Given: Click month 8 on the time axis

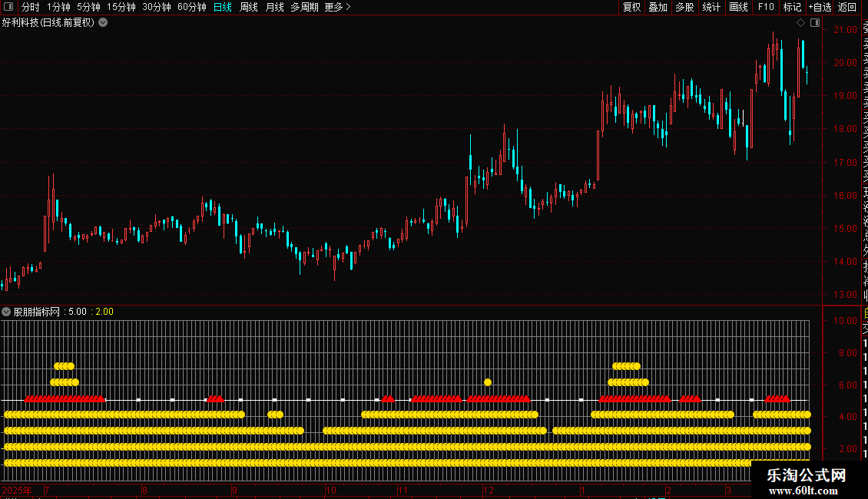Looking at the screenshot, I should click(144, 491).
